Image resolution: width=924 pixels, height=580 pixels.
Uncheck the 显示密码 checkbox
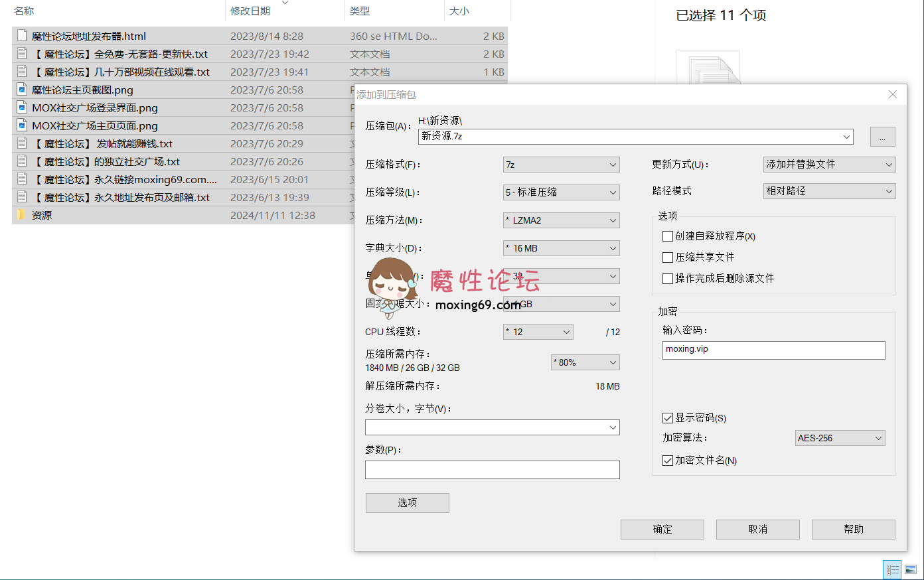(x=667, y=418)
